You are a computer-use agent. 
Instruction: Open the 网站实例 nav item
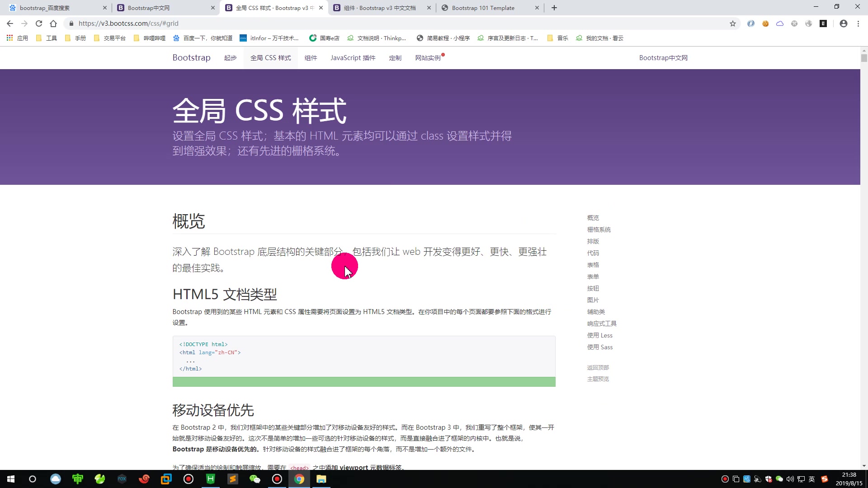tap(428, 58)
